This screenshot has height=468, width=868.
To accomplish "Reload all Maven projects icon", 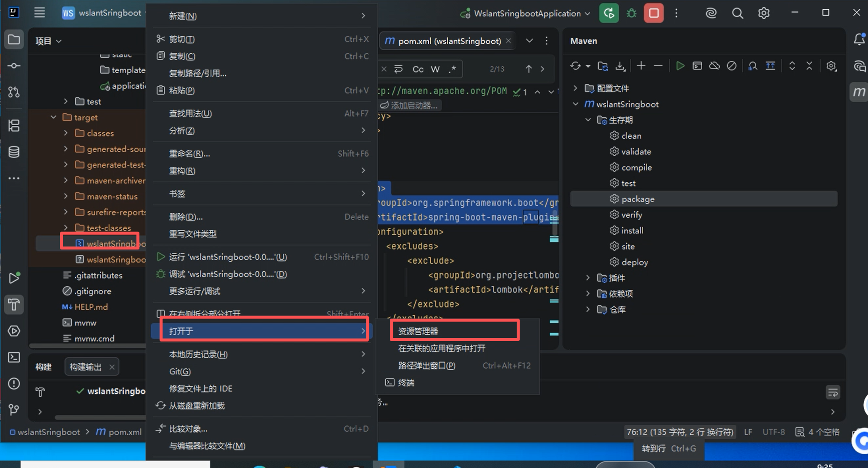I will point(576,66).
